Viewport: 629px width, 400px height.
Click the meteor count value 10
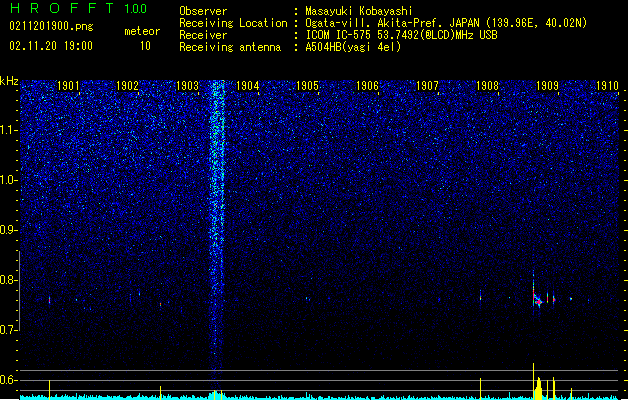click(x=145, y=46)
